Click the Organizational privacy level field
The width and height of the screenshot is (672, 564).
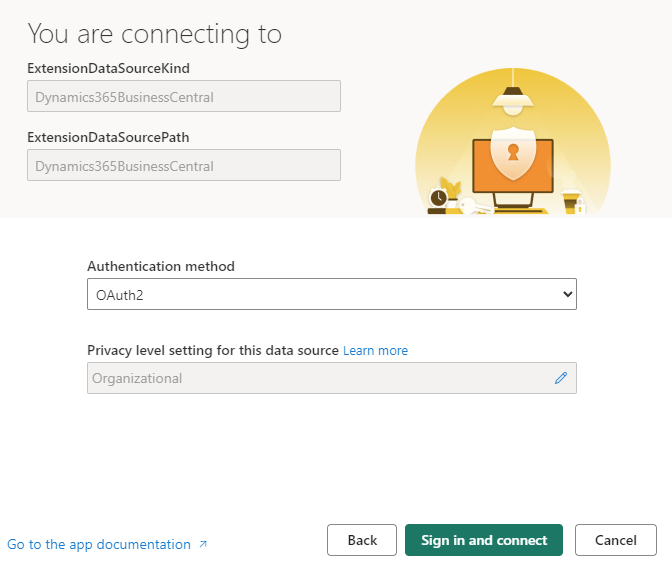(332, 378)
